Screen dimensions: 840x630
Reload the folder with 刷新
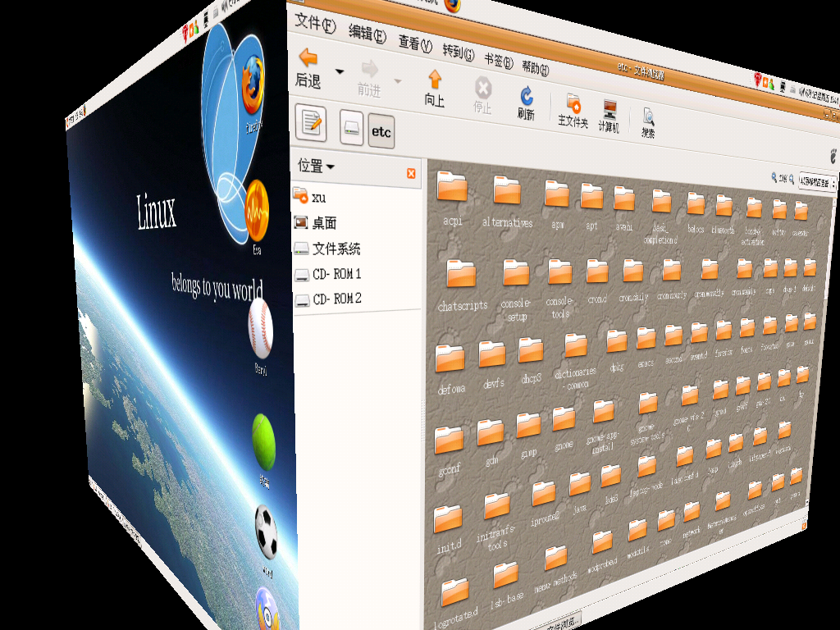(x=526, y=103)
